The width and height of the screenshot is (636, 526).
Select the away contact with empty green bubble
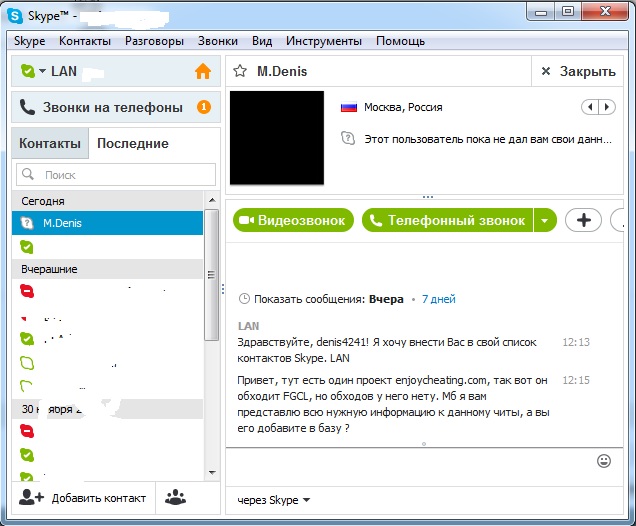tap(107, 363)
